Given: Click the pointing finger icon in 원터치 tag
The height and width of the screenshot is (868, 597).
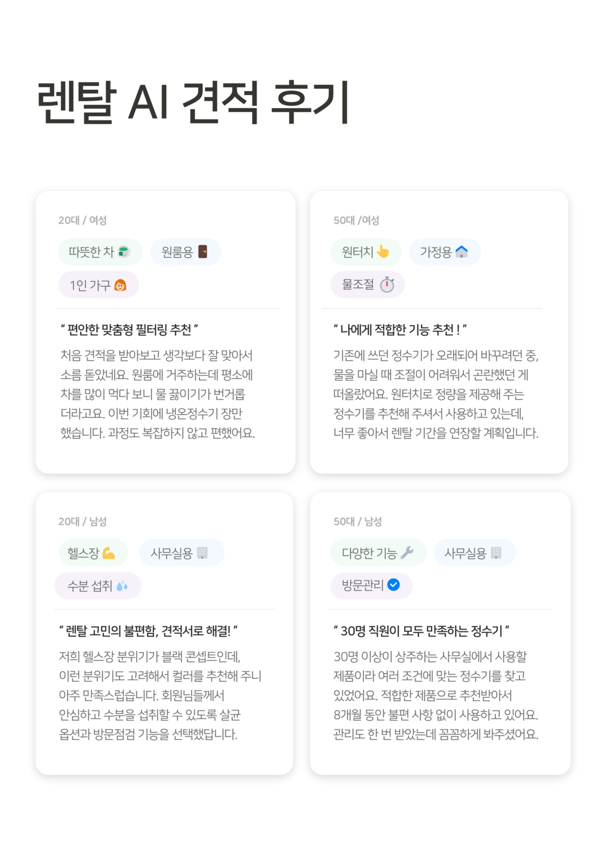Looking at the screenshot, I should [383, 252].
